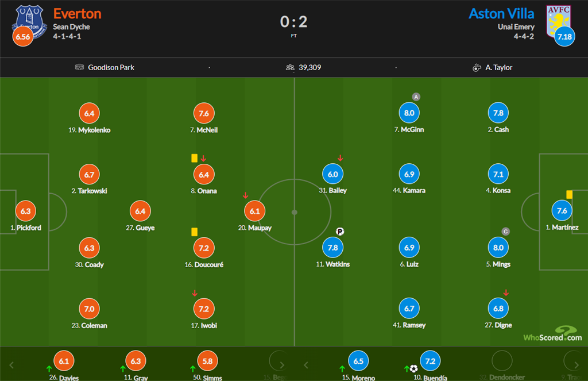This screenshot has width=588, height=381.
Task: Open the Aston Villa team name link
Action: 501,13
